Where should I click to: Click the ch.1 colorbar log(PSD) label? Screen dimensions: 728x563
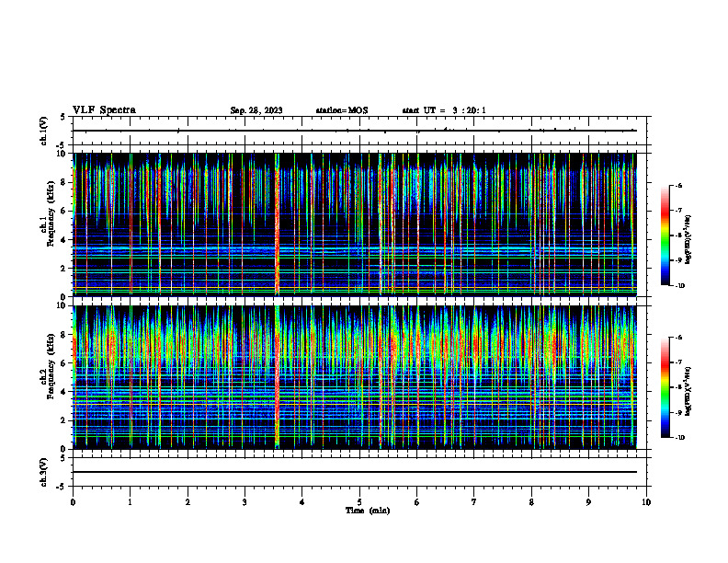[688, 240]
